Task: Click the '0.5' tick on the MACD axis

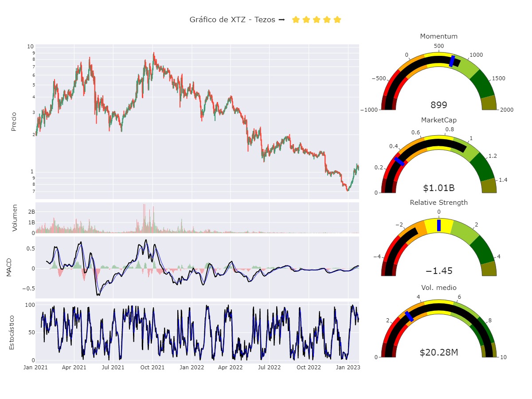Action: click(30, 249)
